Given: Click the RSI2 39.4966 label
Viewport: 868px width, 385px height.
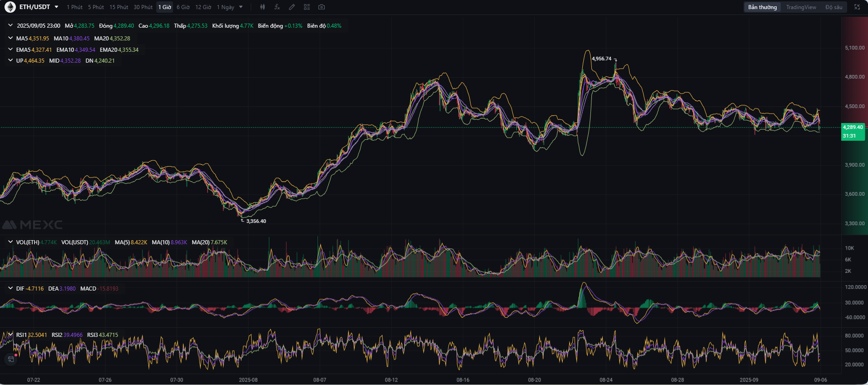Looking at the screenshot, I should 67,335.
